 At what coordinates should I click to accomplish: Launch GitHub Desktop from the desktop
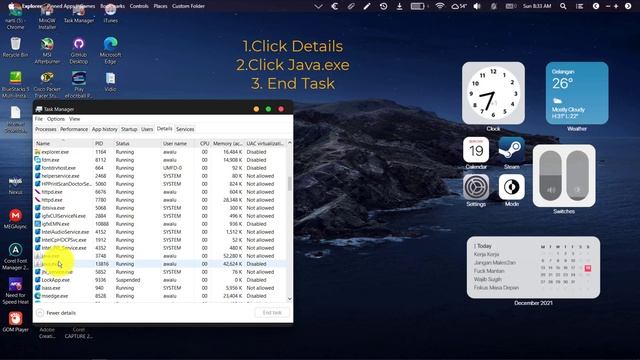click(79, 50)
